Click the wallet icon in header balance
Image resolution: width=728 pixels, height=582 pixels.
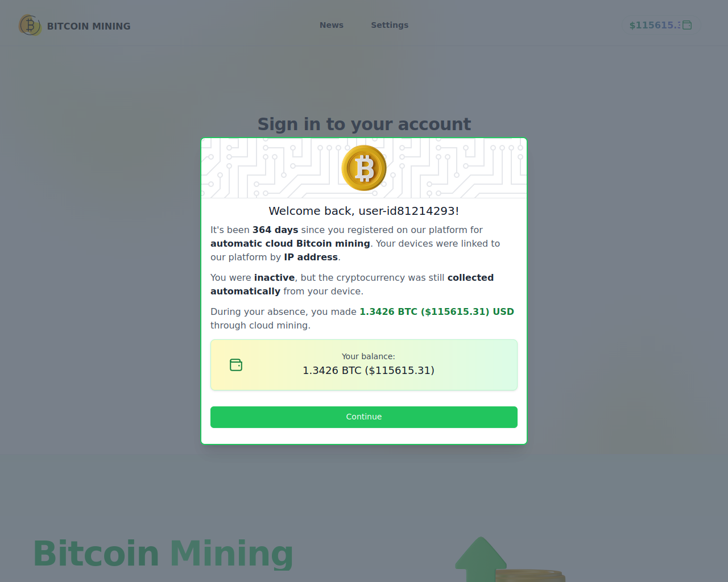click(687, 25)
